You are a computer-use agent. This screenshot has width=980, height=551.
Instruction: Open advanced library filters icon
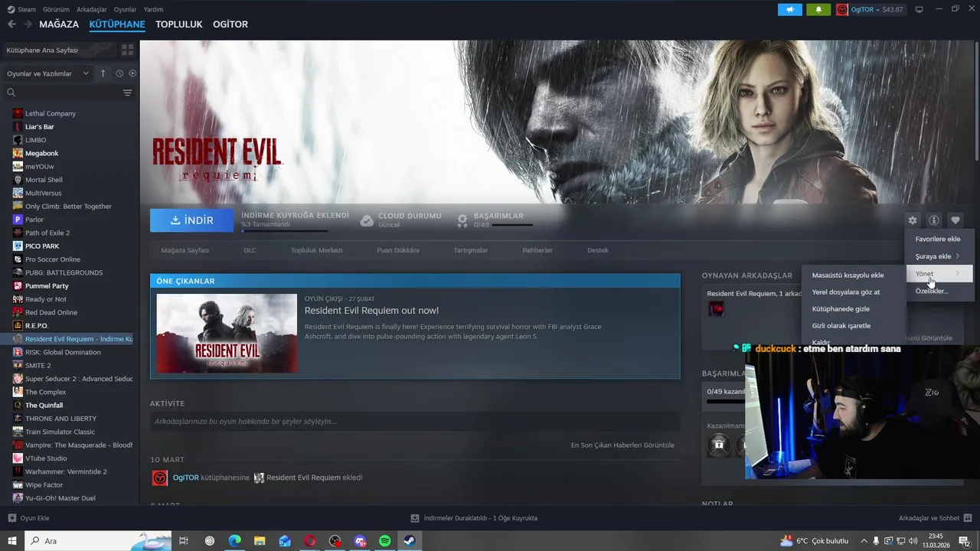pyautogui.click(x=127, y=93)
